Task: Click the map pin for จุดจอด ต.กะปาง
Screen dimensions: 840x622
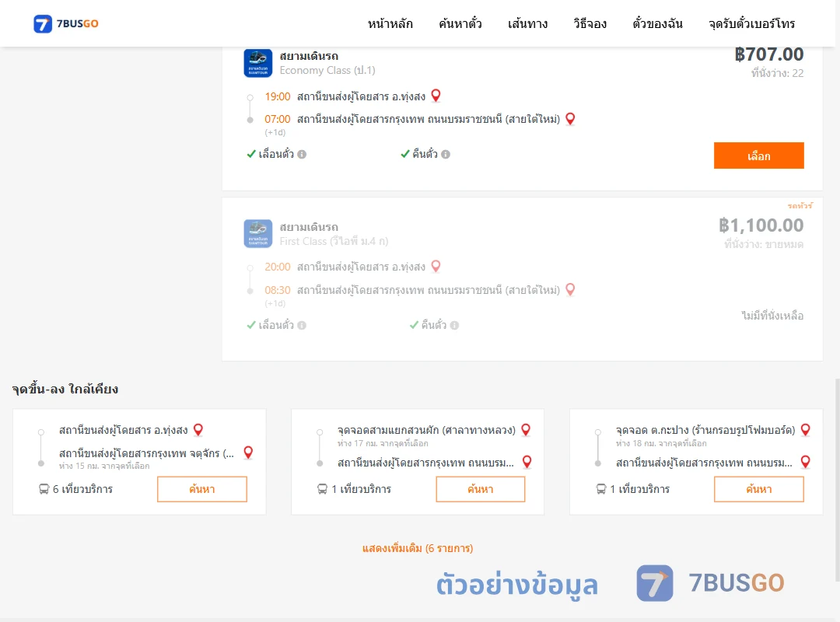Action: click(805, 430)
